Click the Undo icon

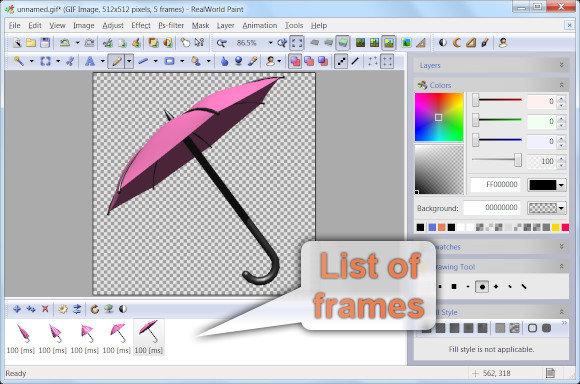pyautogui.click(x=65, y=43)
